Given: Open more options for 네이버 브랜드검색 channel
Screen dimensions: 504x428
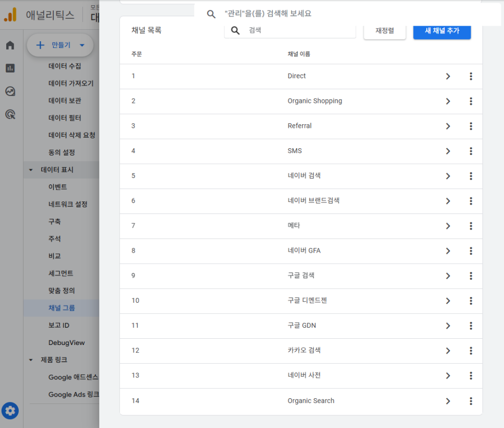Looking at the screenshot, I should 471,201.
